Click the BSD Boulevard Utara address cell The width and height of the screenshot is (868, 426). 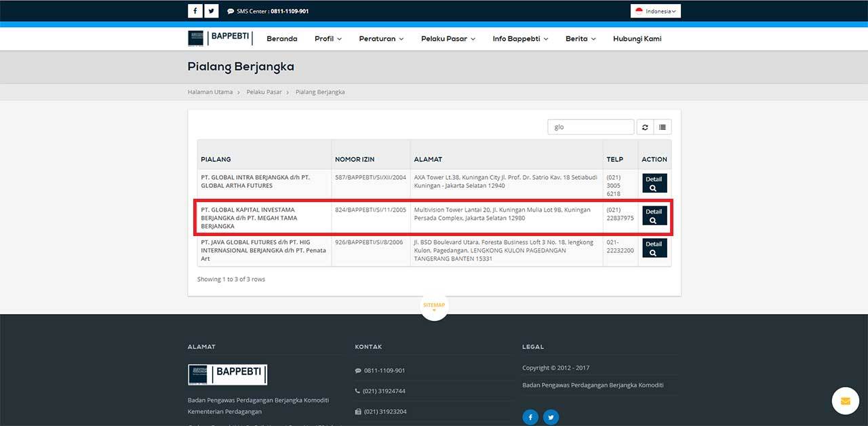[507, 250]
